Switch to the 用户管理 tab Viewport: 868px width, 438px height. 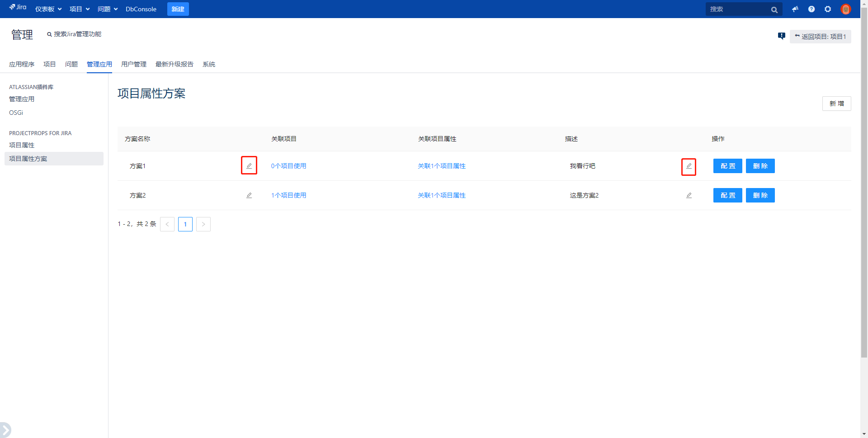click(134, 64)
